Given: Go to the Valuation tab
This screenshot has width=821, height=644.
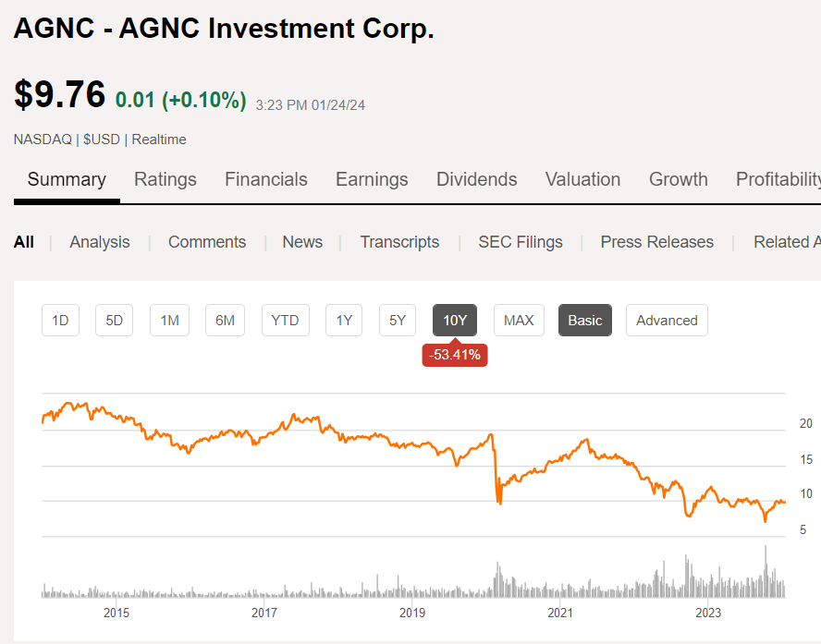Looking at the screenshot, I should [582, 179].
